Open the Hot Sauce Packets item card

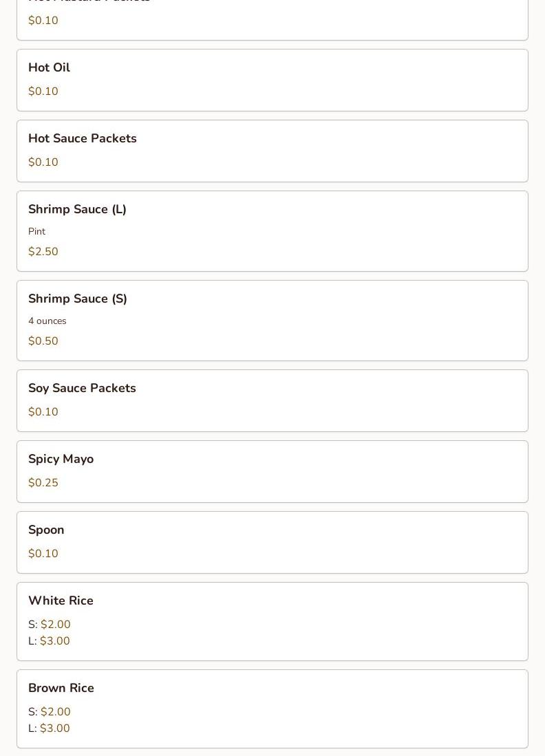tap(272, 151)
